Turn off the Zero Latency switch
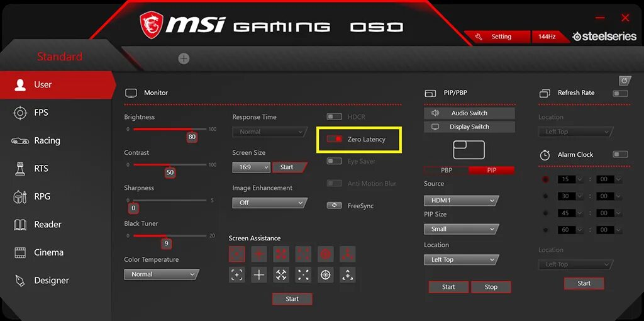644x321 pixels. 335,139
